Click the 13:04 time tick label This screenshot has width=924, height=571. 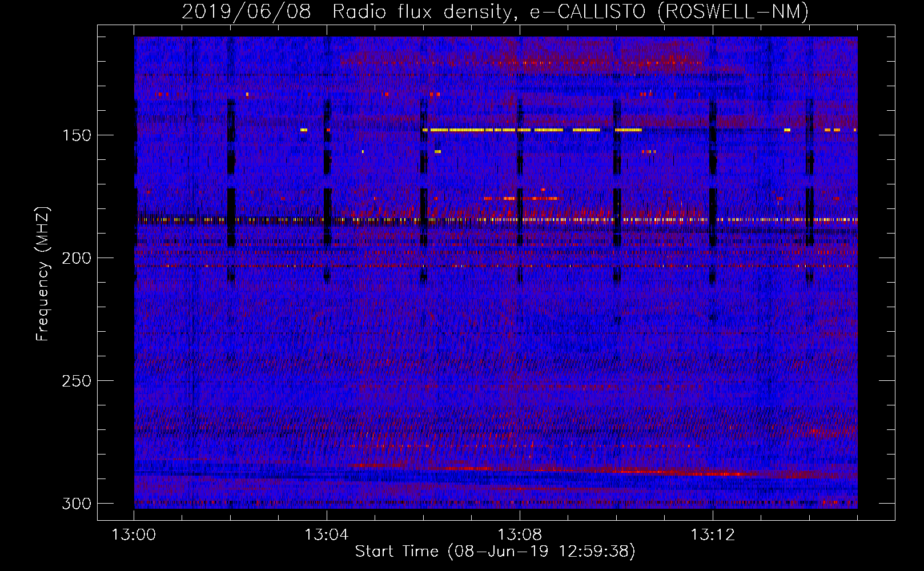pos(327,535)
